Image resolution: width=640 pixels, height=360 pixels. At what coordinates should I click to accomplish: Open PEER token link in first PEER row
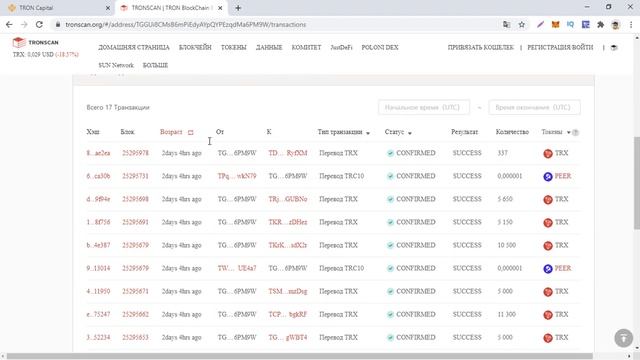pos(563,176)
